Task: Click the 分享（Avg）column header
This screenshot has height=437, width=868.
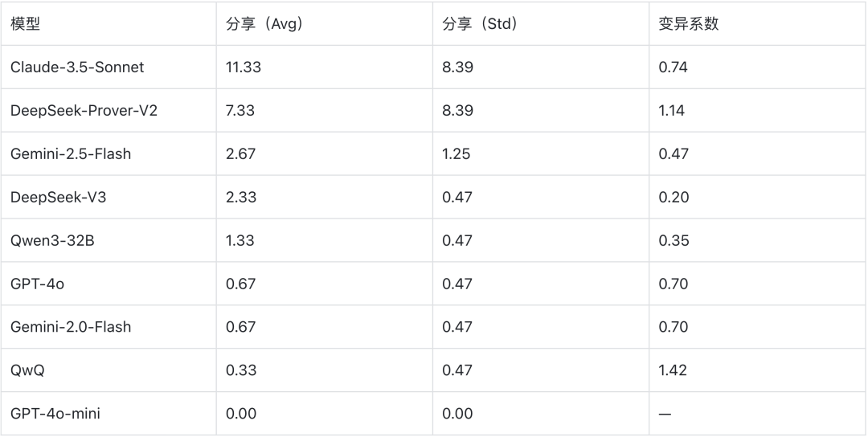Action: coord(264,24)
